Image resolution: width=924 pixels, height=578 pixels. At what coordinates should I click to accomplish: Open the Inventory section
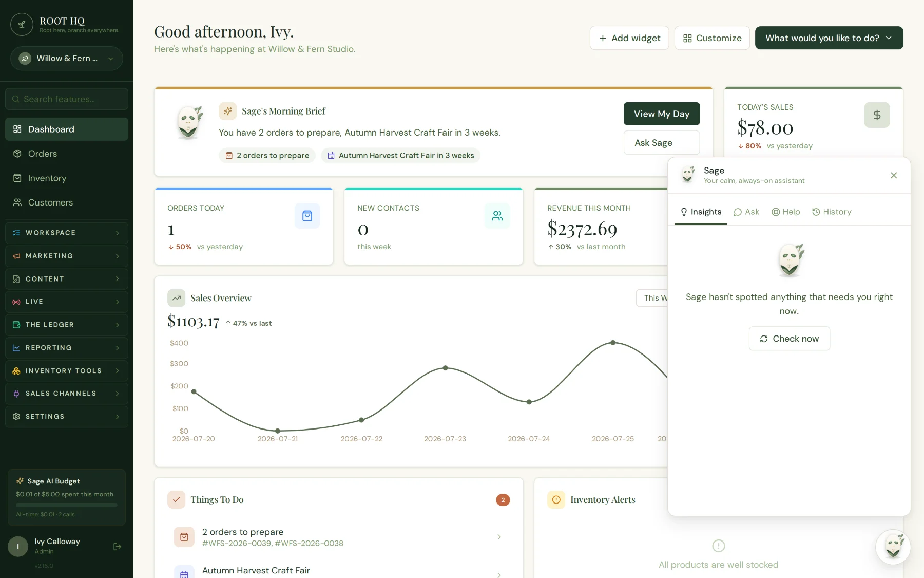67,178
